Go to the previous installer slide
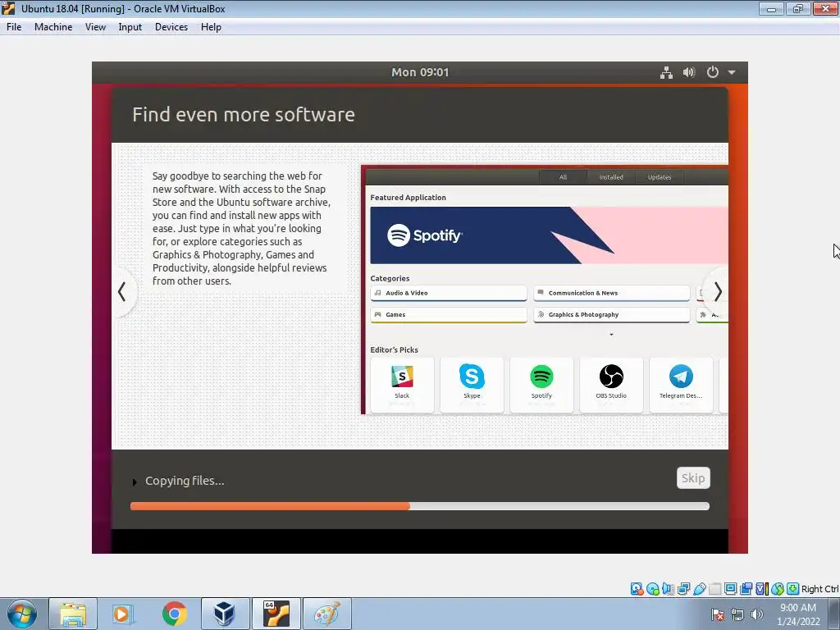 [x=123, y=291]
